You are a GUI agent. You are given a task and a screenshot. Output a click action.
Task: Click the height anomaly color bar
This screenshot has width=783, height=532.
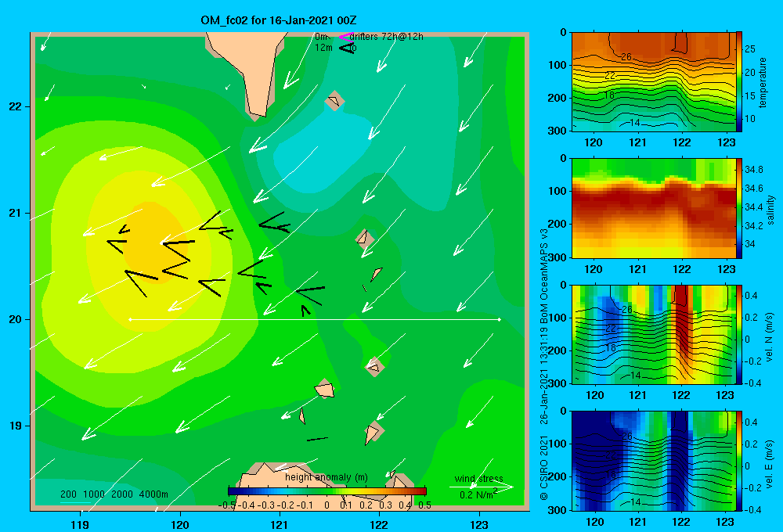327,491
